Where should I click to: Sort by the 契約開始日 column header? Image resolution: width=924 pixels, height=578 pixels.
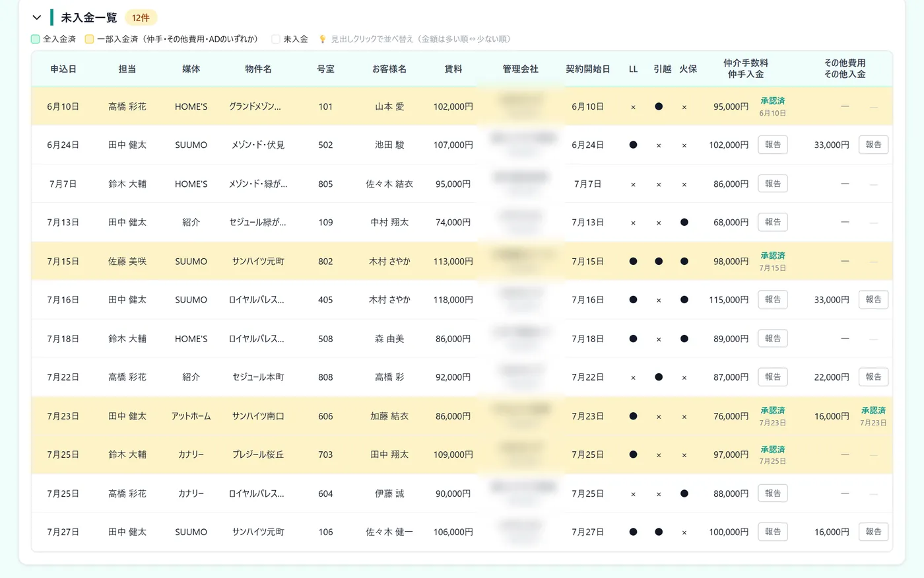588,69
